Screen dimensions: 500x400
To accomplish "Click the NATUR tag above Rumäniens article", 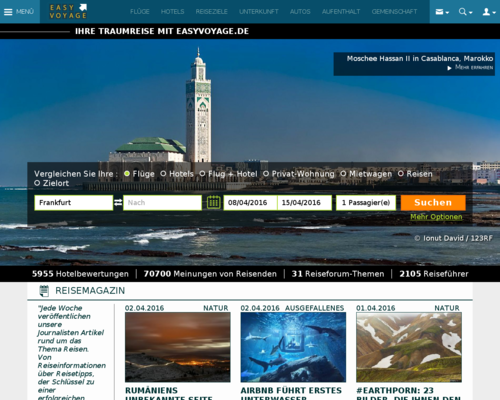I will point(216,308).
